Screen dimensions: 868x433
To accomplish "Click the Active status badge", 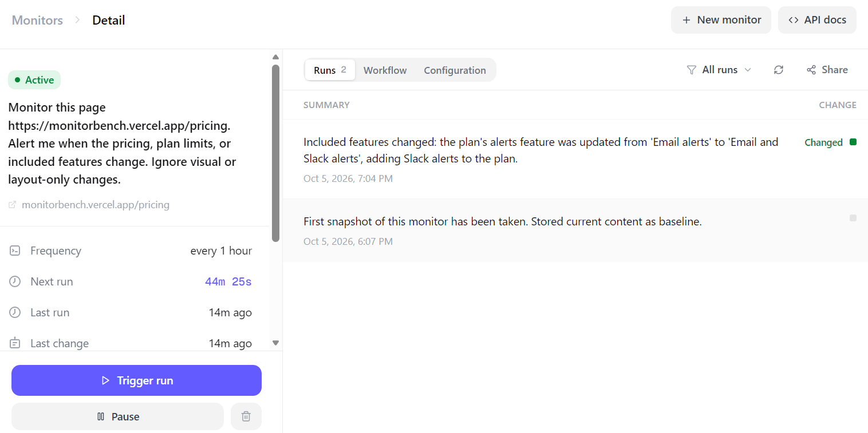I will coord(34,80).
